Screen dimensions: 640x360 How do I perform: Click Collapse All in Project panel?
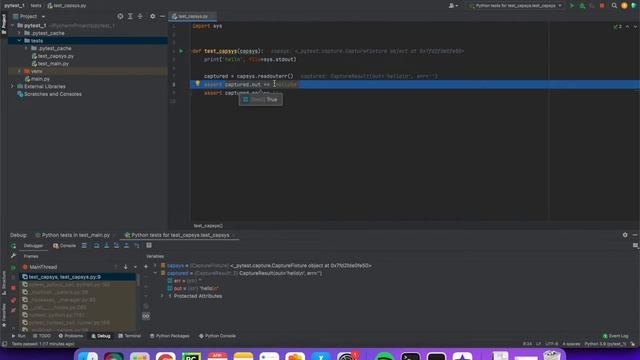click(140, 16)
